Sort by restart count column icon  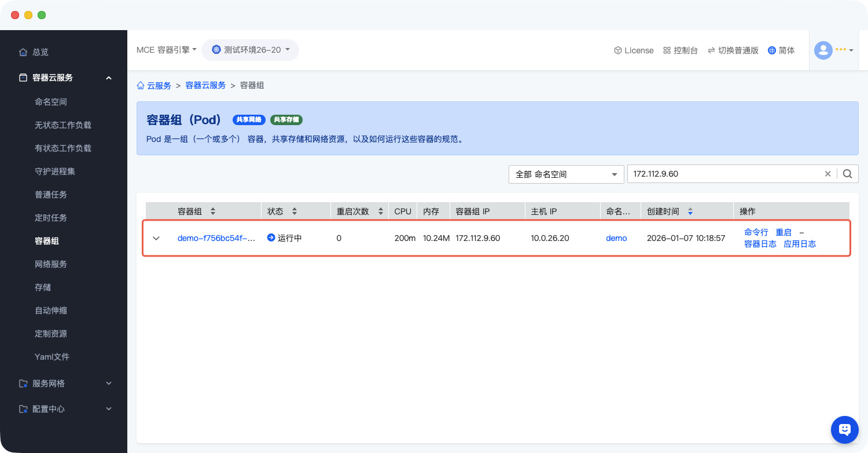click(x=380, y=211)
